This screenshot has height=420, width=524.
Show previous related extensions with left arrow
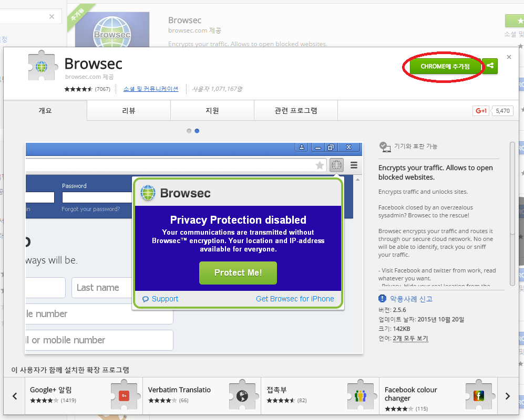point(15,396)
